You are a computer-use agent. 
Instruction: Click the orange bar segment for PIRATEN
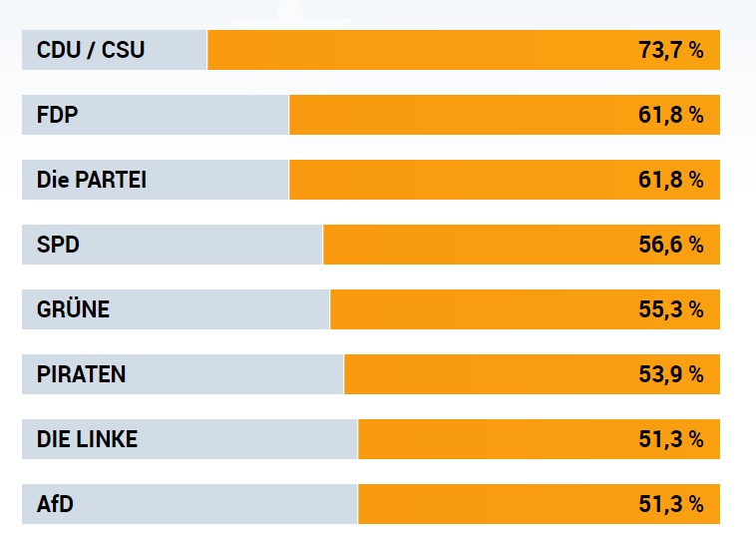pyautogui.click(x=489, y=374)
